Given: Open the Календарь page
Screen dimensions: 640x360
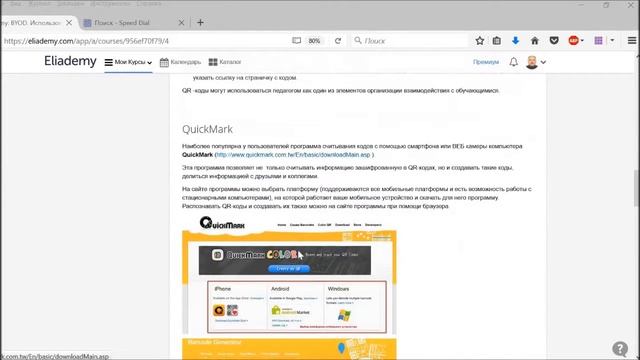Looking at the screenshot, I should point(181,62).
